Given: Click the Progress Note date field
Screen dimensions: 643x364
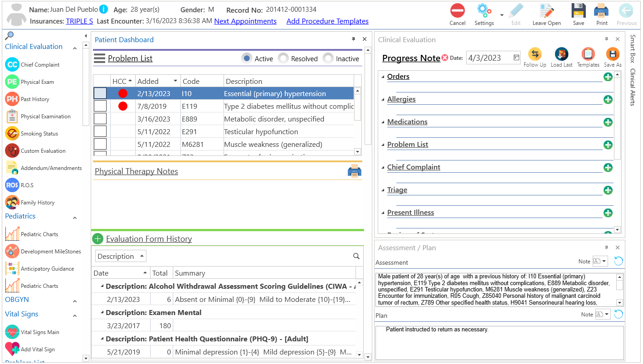Looking at the screenshot, I should [x=493, y=58].
